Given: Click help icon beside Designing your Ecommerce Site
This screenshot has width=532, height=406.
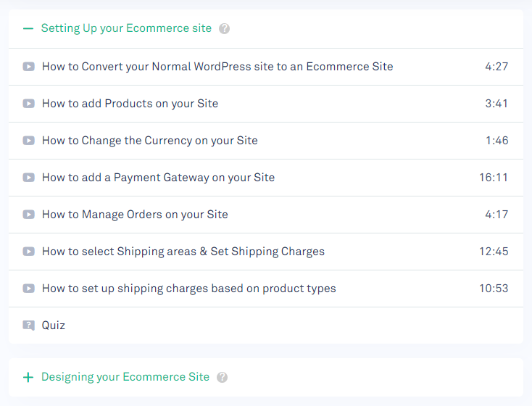Looking at the screenshot, I should [223, 377].
